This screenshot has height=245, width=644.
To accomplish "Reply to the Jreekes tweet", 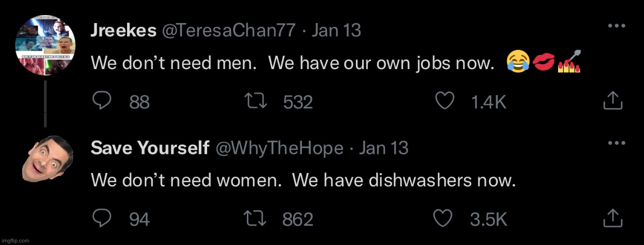I will click(x=102, y=101).
